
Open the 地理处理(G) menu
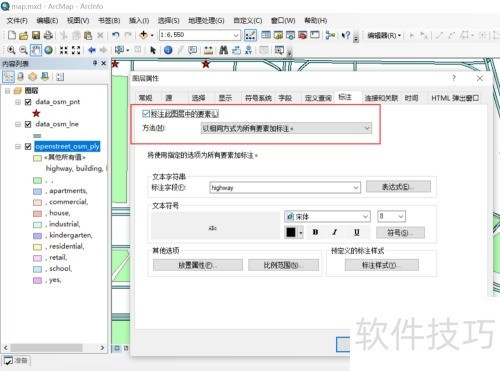point(206,20)
